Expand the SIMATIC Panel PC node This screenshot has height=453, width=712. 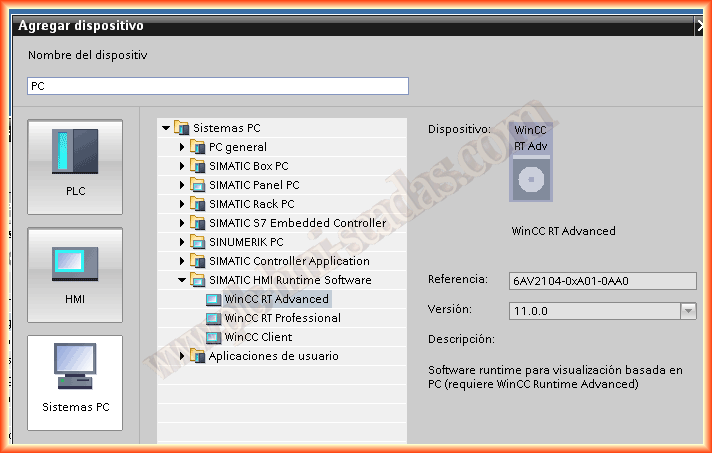point(183,185)
